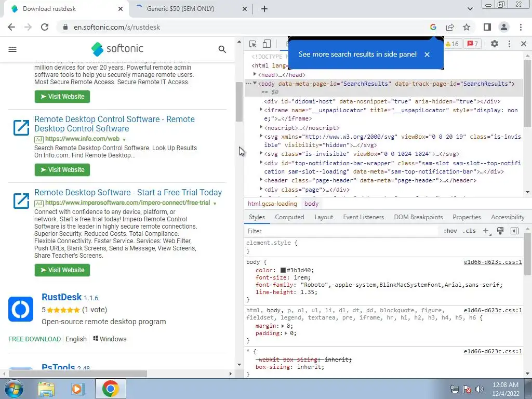This screenshot has height=399, width=532.
Task: Open a new browser tab with plus
Action: tap(264, 9)
